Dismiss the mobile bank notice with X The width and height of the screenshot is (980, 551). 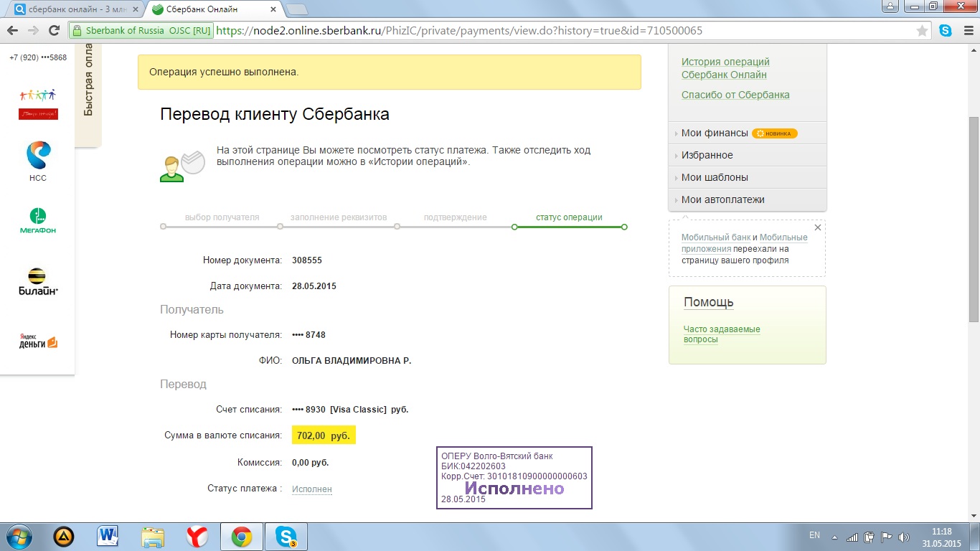(818, 227)
